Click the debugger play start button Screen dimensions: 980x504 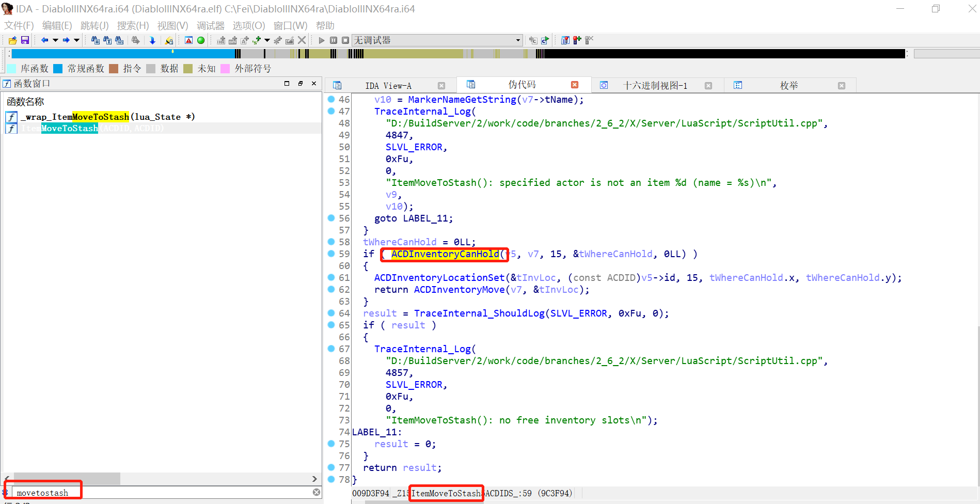[322, 40]
